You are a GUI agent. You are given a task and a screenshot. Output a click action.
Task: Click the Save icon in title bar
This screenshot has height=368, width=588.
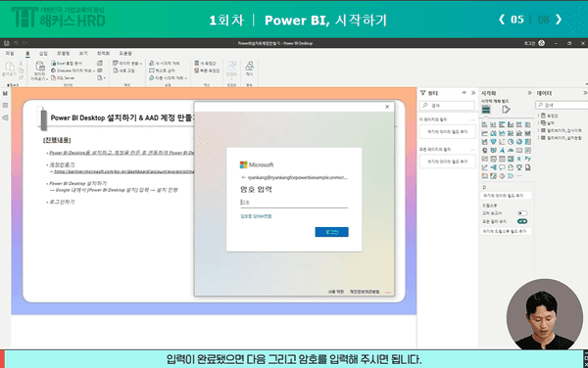[x=7, y=43]
